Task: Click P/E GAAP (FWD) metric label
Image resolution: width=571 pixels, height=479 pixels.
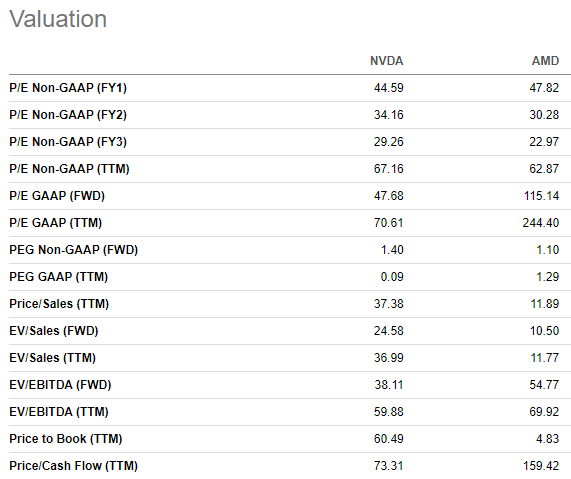Action: (57, 196)
